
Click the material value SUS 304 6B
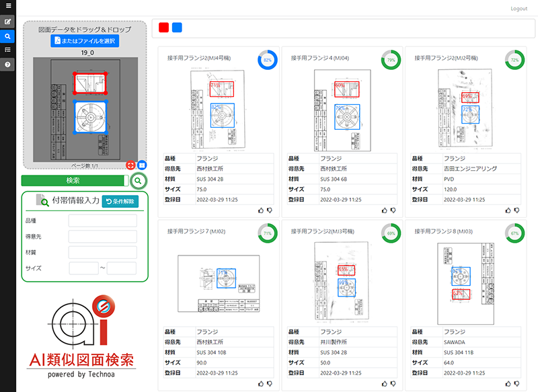334,179
